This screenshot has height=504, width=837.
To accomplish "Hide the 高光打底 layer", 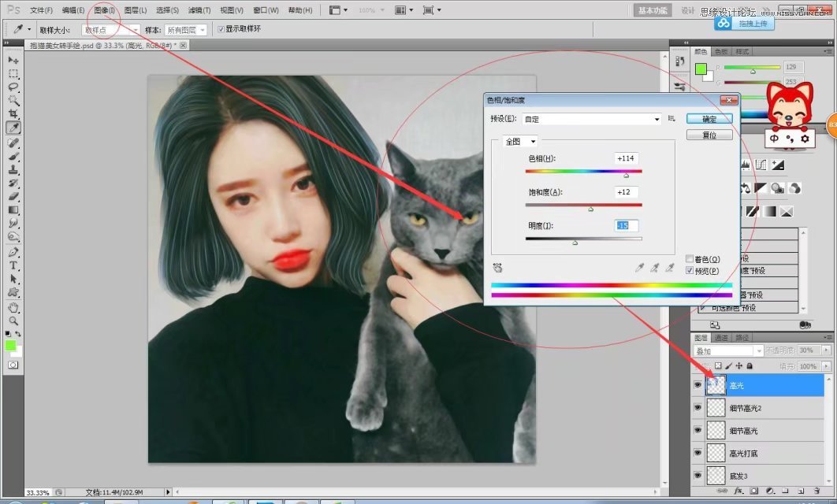I will click(x=697, y=453).
